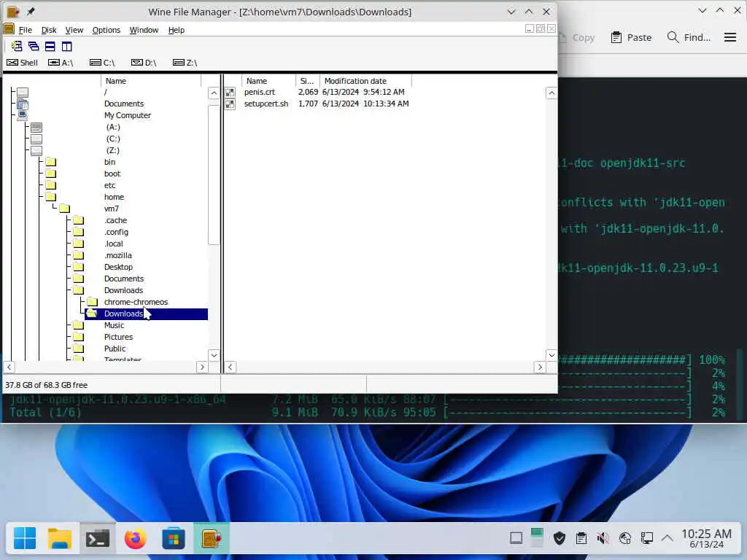Collapse the vm7 folder node
747x560 pixels.
(x=65, y=209)
